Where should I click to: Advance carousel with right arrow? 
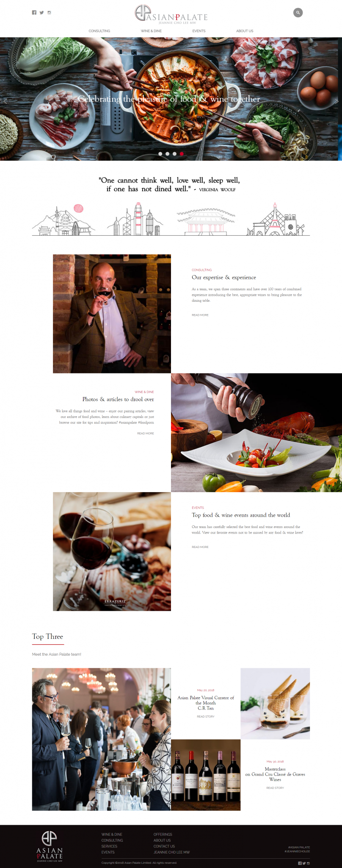point(336,101)
